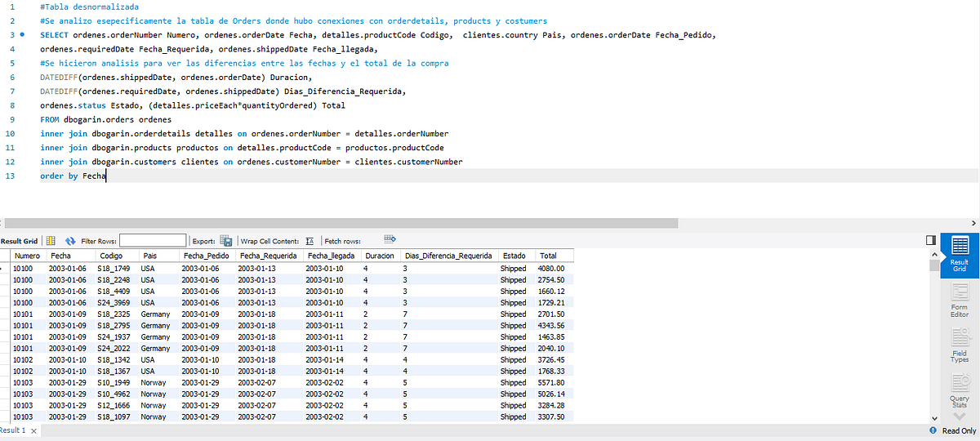980x441 pixels.
Task: Click the Pais column header
Action: point(159,256)
